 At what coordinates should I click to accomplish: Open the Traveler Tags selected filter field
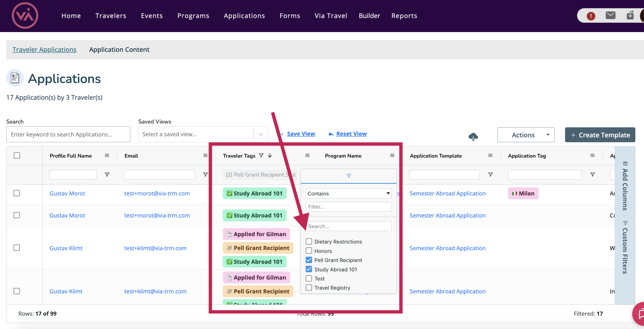(x=260, y=175)
